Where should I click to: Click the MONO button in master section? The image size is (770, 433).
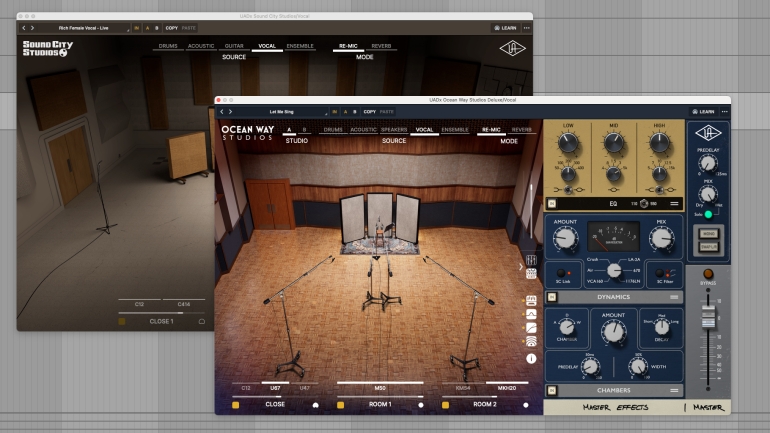[x=708, y=234]
